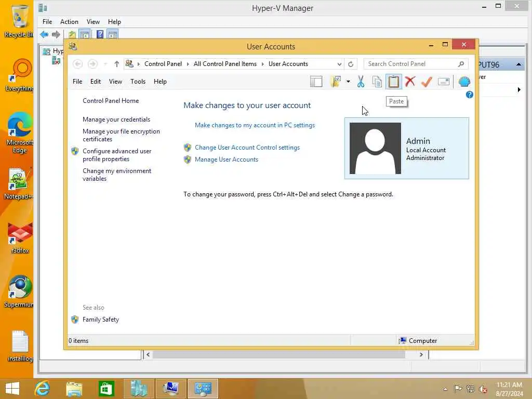Click the volume speaker tray icon
The image size is (532, 399).
pos(483,389)
